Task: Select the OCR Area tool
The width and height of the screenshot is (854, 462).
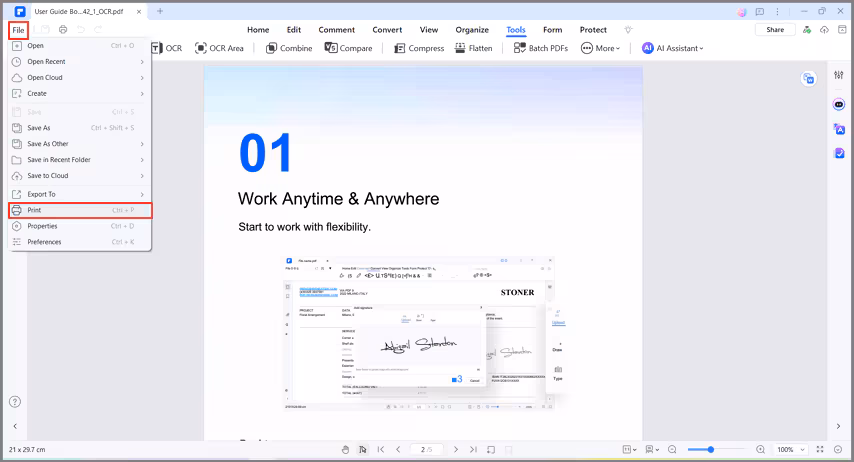Action: [x=219, y=48]
